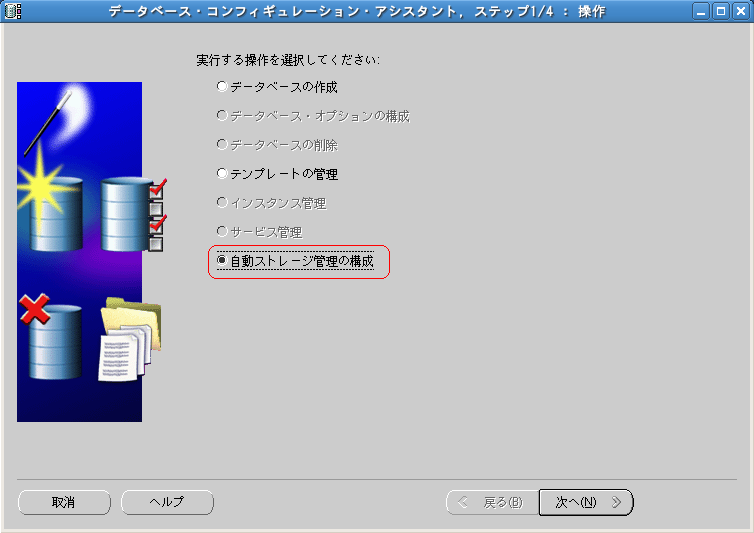This screenshot has width=754, height=533.
Task: Proceed with 次へ(N) button
Action: point(586,502)
